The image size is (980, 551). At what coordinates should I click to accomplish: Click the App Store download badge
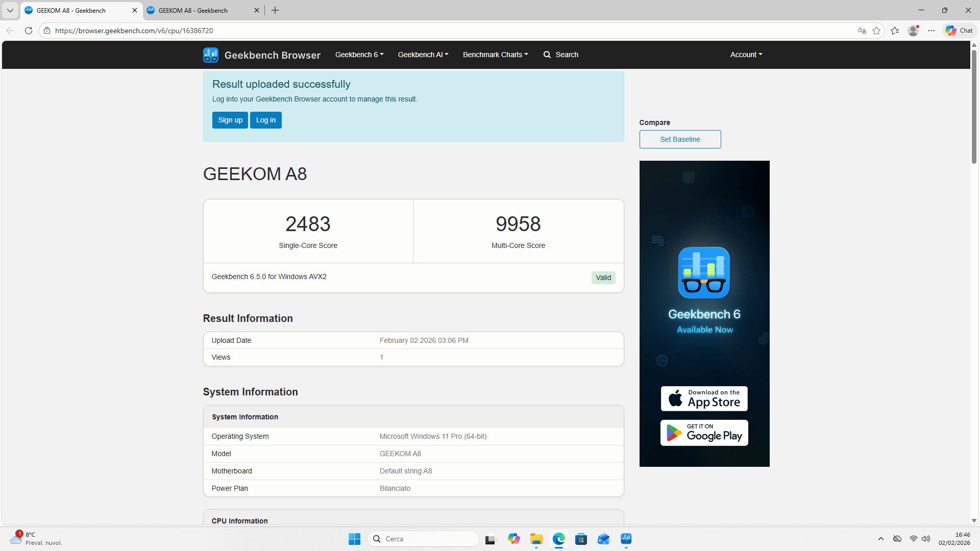pos(704,398)
